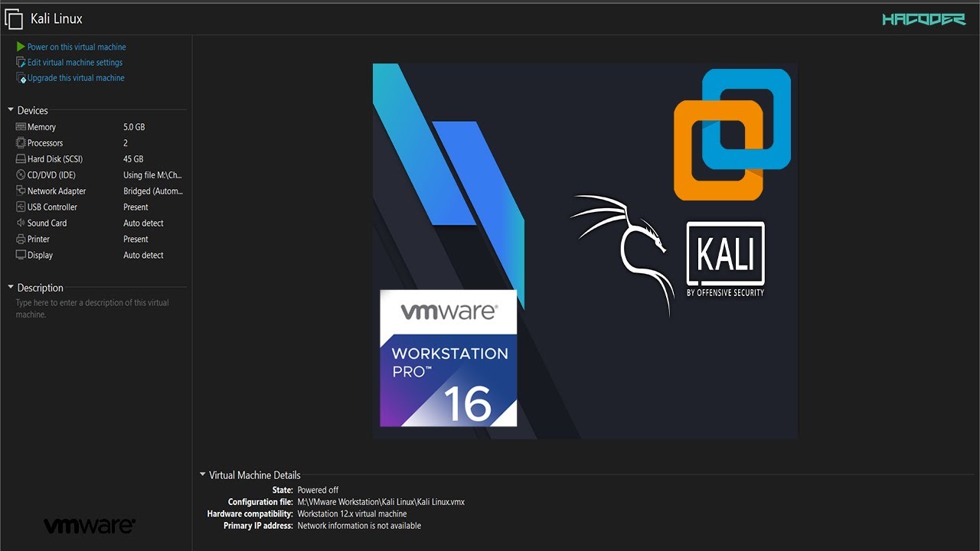Select the Processors chip icon

(21, 143)
